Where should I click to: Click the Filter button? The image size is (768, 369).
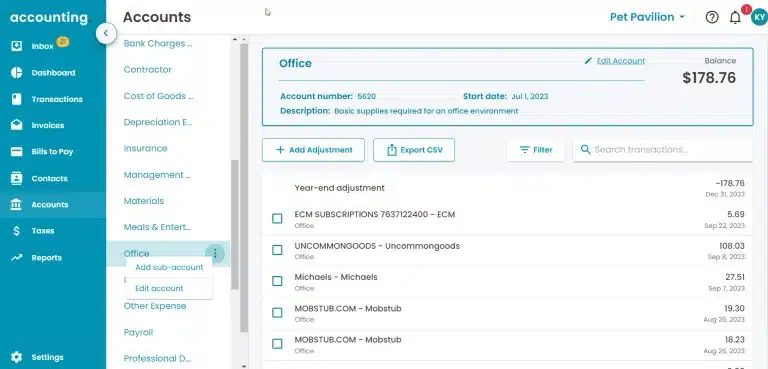point(536,150)
